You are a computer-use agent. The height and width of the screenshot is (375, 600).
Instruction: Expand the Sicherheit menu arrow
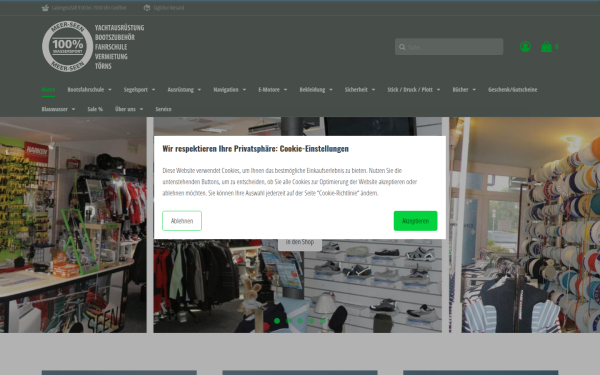[x=373, y=90]
